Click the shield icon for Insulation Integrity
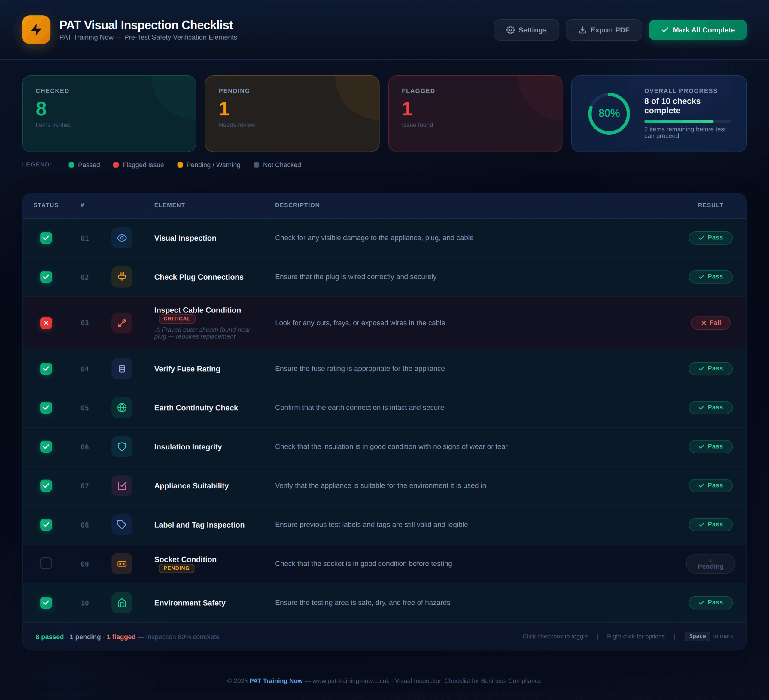The width and height of the screenshot is (769, 700). [x=122, y=447]
